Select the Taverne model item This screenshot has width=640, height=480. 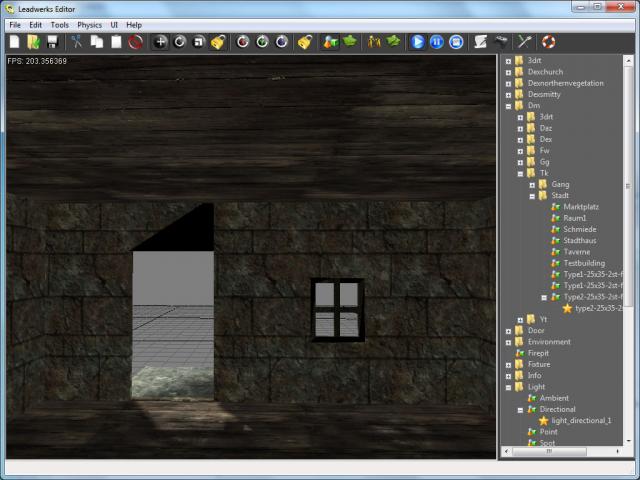tap(577, 252)
